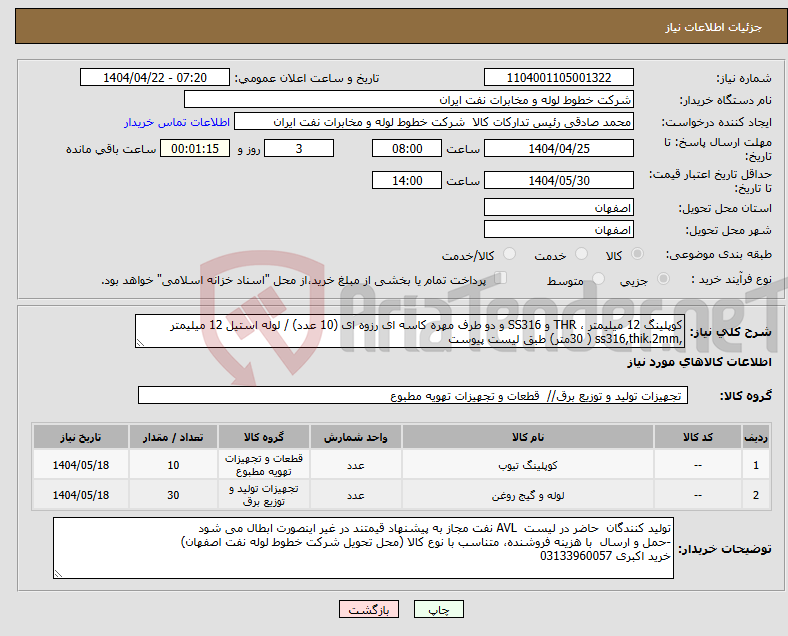
Task: Click the گروه کالا field
Action: point(413,396)
